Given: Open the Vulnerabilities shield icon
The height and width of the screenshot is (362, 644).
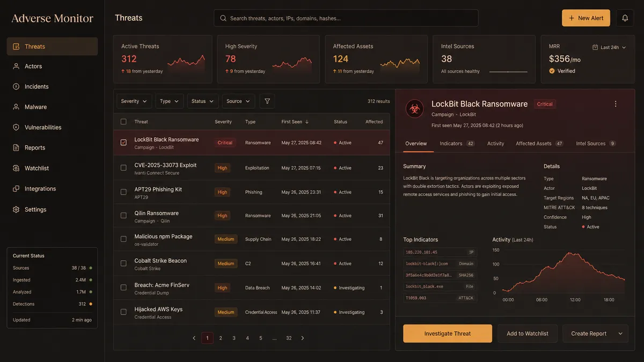Looking at the screenshot, I should [x=16, y=128].
